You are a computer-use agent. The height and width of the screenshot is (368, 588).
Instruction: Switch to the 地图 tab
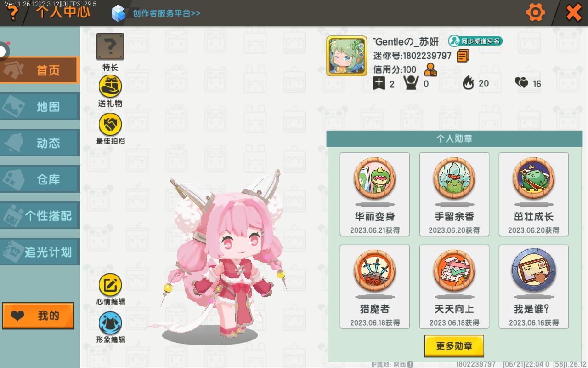click(x=40, y=107)
